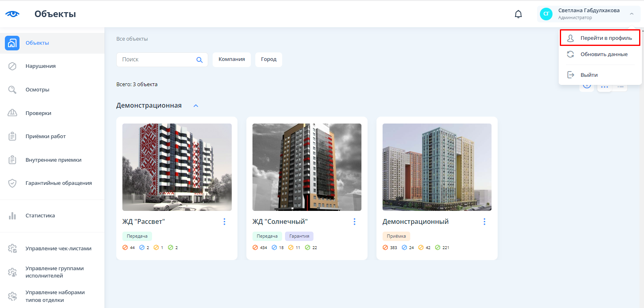
Task: Click the notification bell icon
Action: click(x=518, y=14)
